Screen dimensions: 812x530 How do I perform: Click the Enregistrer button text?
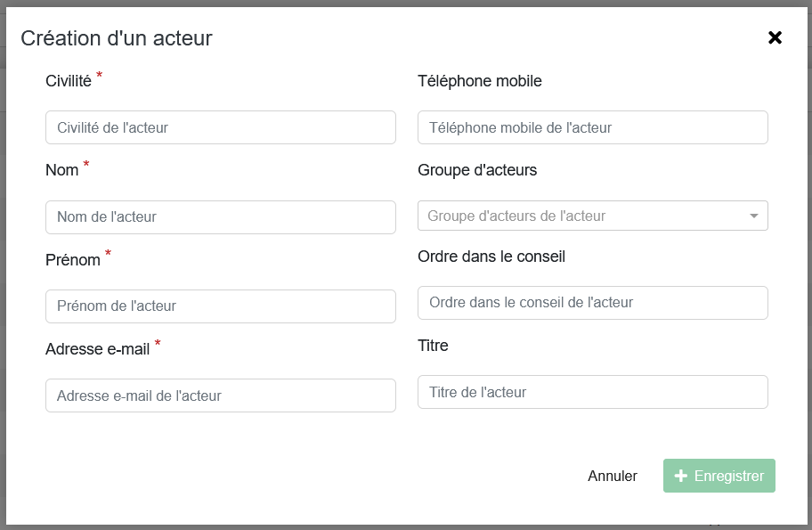(728, 476)
